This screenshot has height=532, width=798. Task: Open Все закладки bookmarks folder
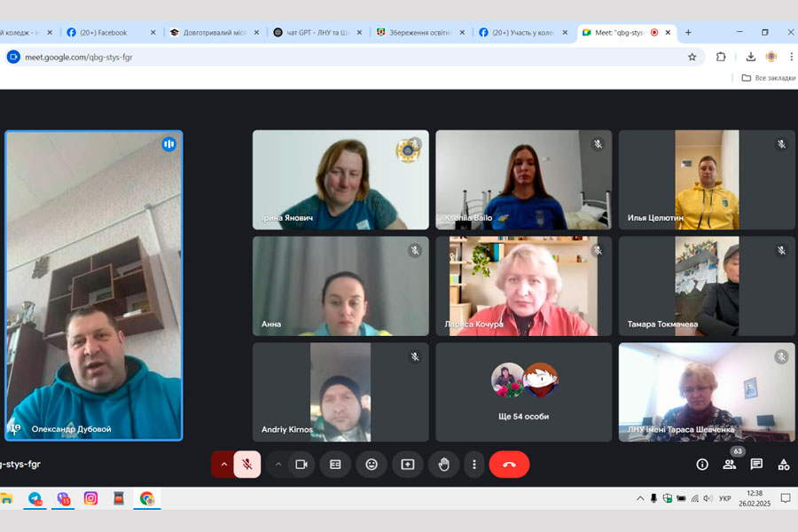(x=769, y=78)
